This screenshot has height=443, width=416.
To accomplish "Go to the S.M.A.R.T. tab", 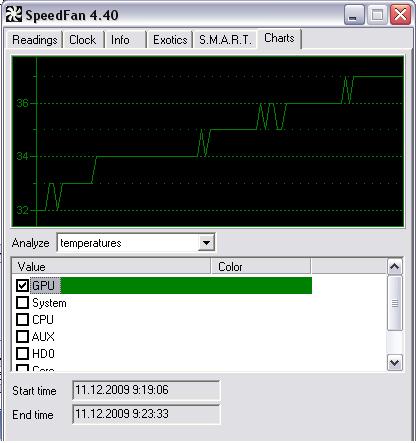I will (x=225, y=40).
